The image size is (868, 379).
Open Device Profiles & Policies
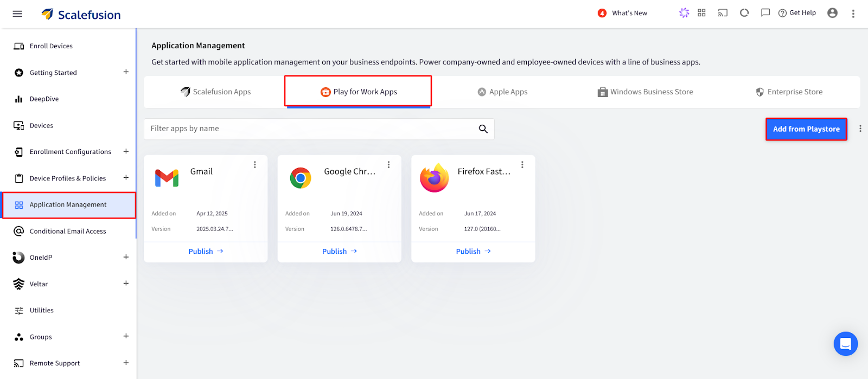[x=68, y=178]
